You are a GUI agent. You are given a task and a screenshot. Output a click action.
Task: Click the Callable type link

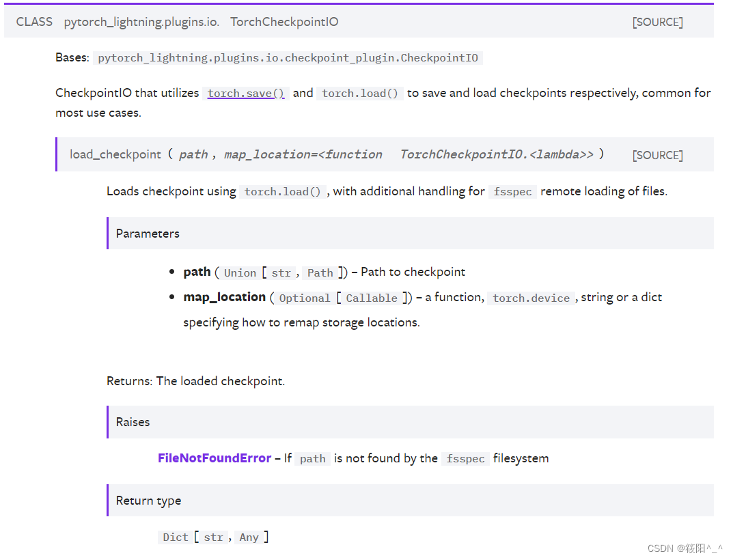click(372, 298)
